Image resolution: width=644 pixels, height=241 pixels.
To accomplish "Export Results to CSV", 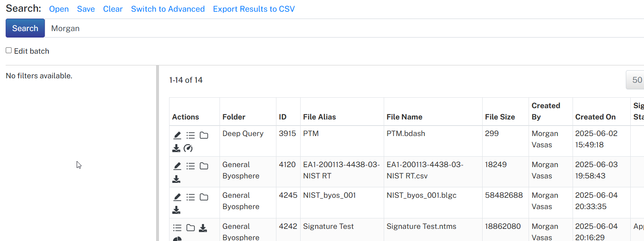I will [254, 9].
